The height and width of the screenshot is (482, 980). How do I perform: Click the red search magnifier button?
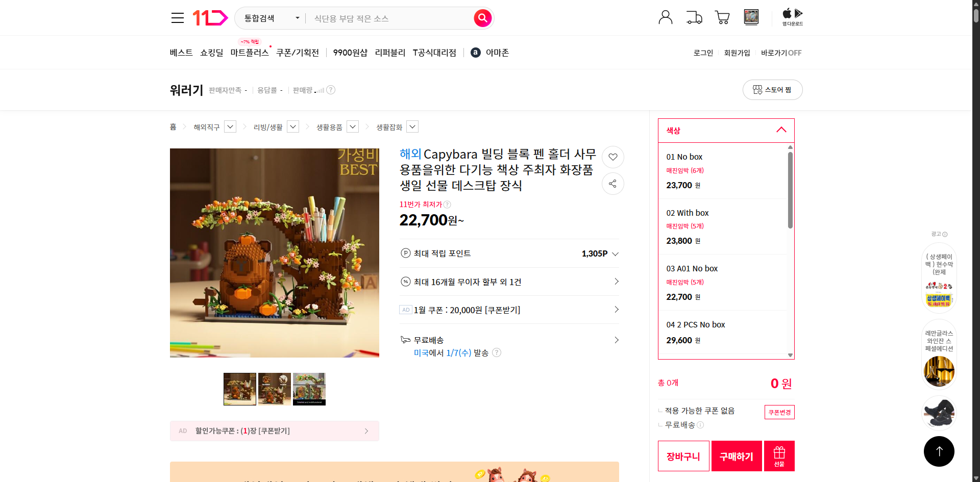point(482,18)
